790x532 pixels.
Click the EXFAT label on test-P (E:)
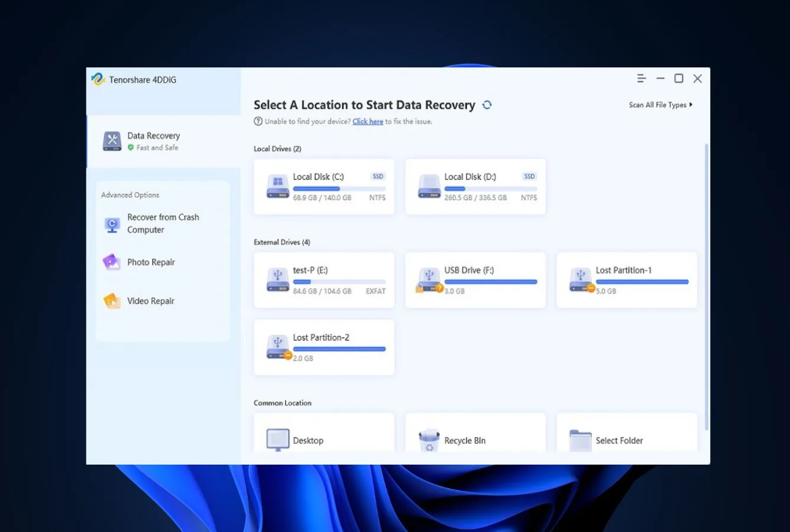pos(375,291)
